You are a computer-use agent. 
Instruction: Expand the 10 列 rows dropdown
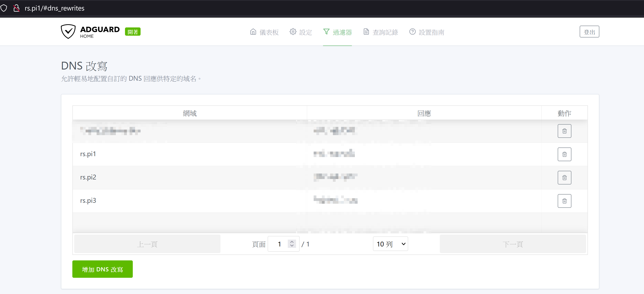click(390, 244)
